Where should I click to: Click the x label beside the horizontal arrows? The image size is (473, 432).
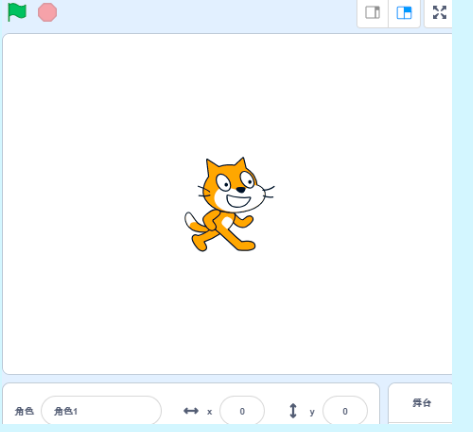(x=209, y=412)
